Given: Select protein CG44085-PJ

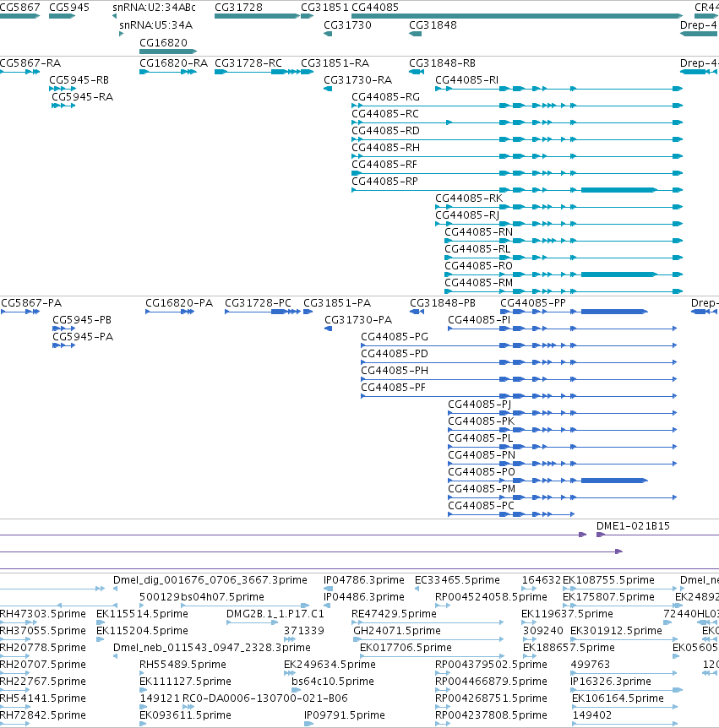Looking at the screenshot, I should pyautogui.click(x=480, y=405).
